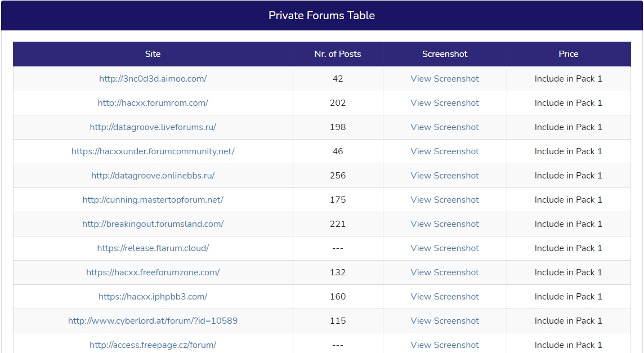Viewport: 644px width, 353px height.
Task: View Screenshot for the cyberlord.at row
Action: coord(445,321)
